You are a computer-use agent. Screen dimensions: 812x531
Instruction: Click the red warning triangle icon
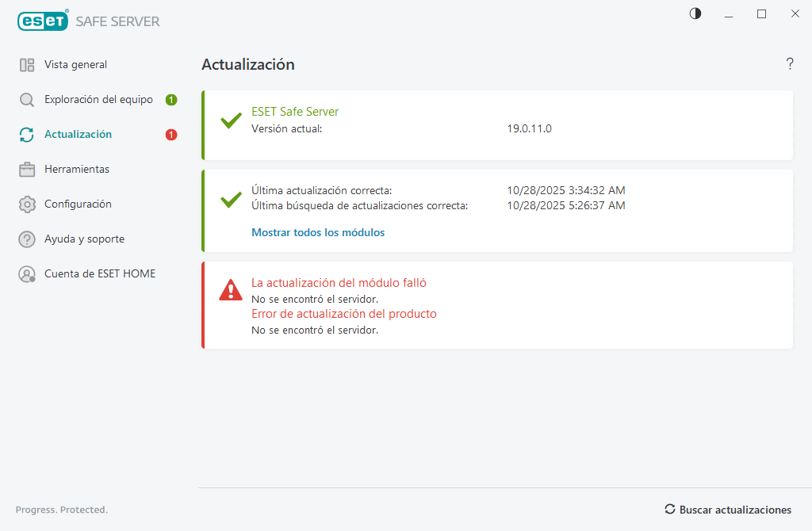[x=230, y=290]
